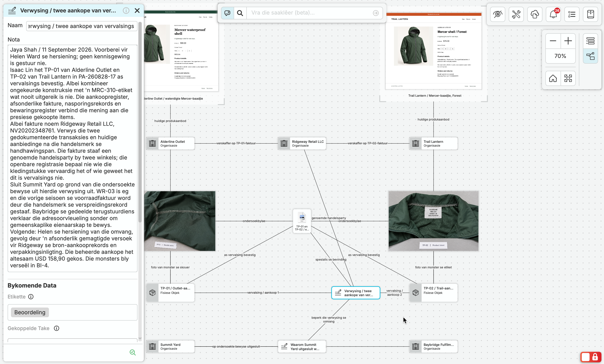Open notifications bell with 26 badge
The image size is (604, 364).
pyautogui.click(x=554, y=14)
